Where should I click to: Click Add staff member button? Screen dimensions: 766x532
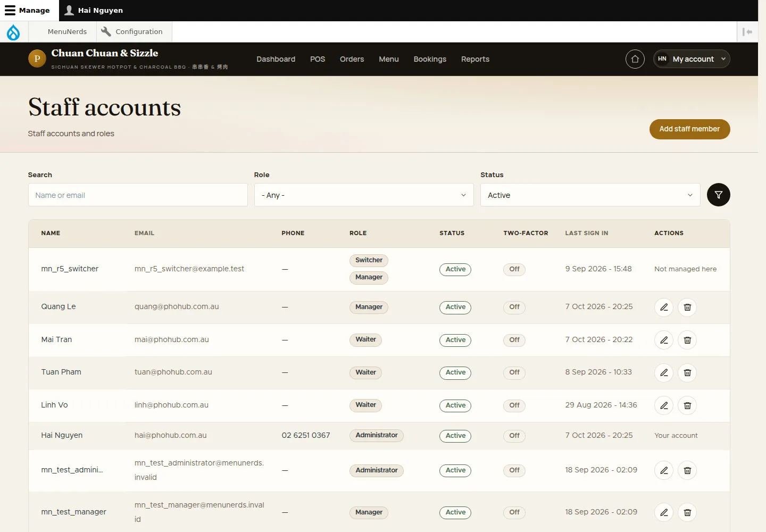coord(689,129)
